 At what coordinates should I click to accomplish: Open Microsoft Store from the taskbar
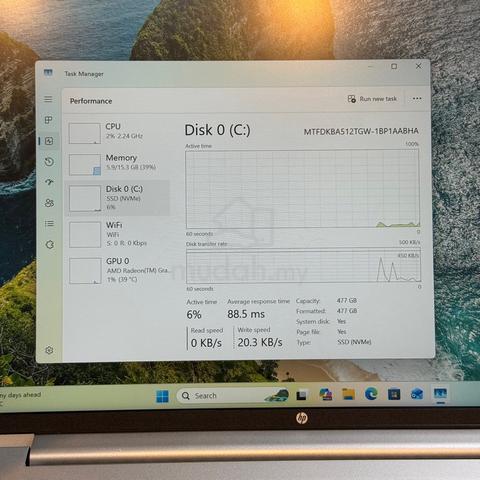(394, 394)
